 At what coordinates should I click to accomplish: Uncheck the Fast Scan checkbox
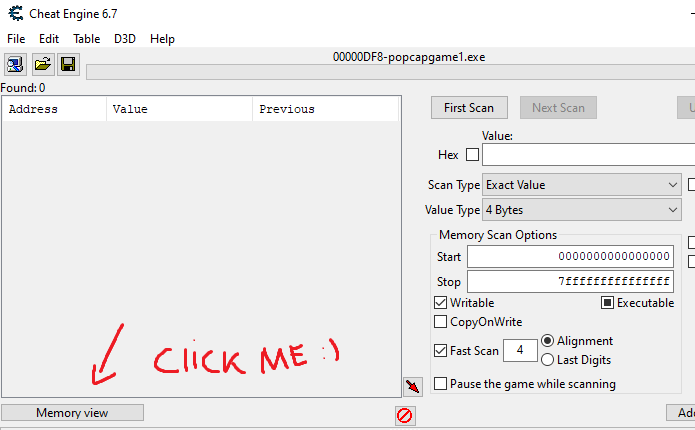440,351
